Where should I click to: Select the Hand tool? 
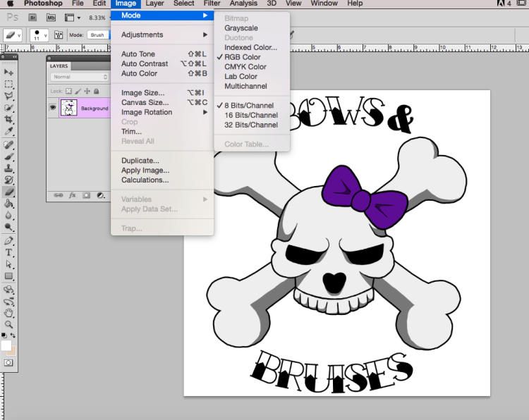point(8,313)
